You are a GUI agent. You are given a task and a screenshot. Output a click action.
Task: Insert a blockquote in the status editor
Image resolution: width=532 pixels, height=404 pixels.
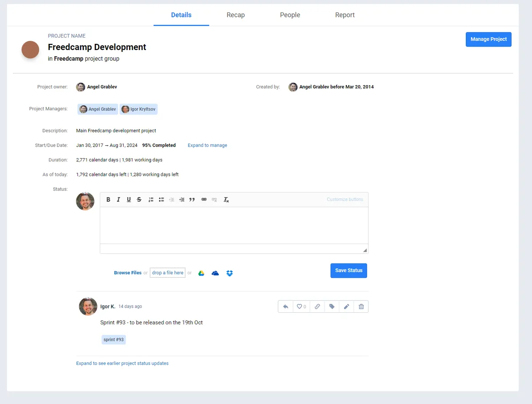[x=192, y=200]
